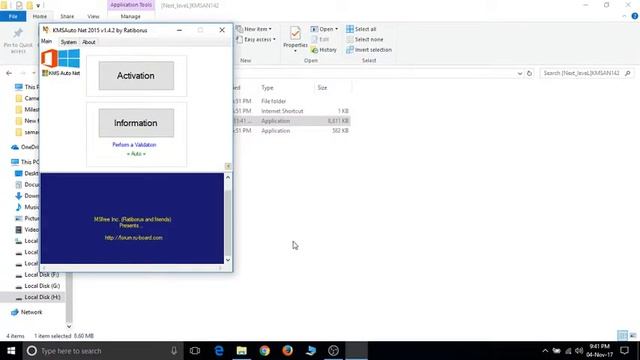Select Local Disk (H:) in navigation pane
Screen dimensions: 640x360
42,297
